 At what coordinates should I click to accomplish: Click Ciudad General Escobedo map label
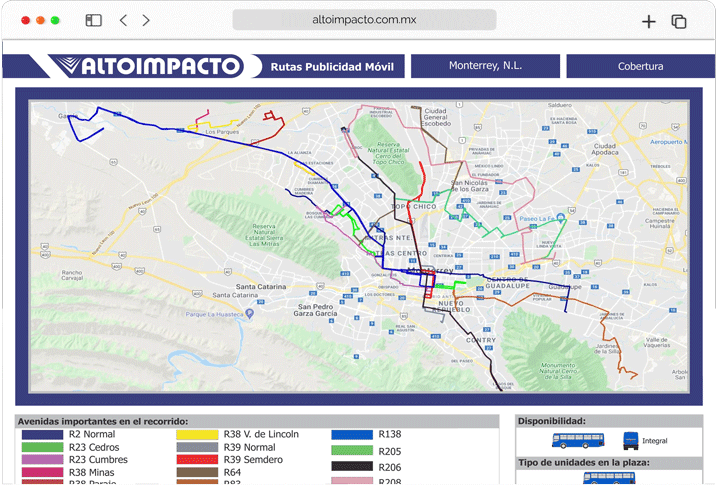coord(436,117)
